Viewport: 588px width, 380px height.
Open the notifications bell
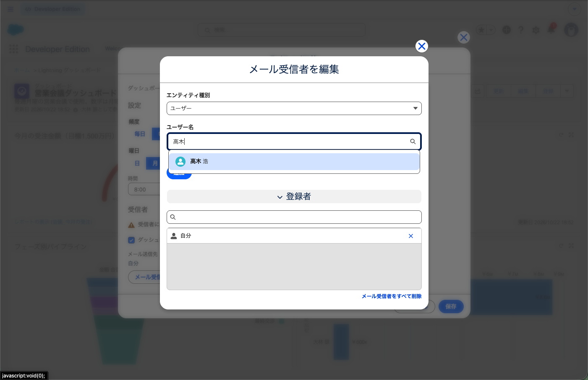pos(551,29)
